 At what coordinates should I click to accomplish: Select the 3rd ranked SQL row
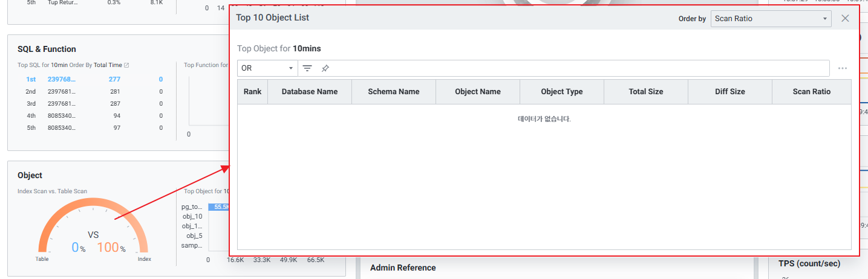(x=91, y=103)
